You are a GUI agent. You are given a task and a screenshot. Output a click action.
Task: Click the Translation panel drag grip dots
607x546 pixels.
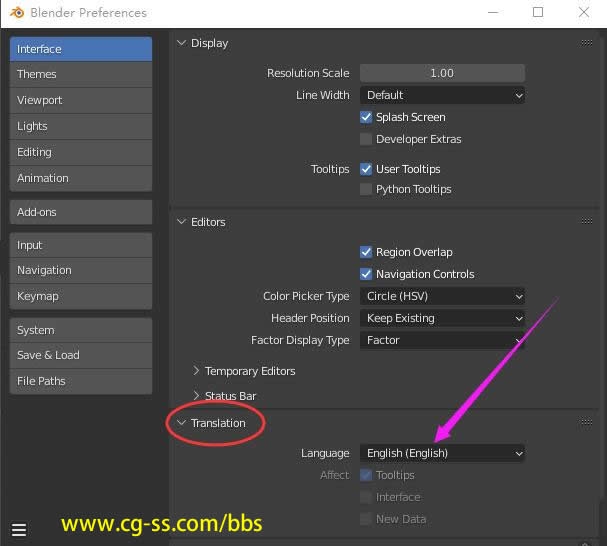(587, 423)
